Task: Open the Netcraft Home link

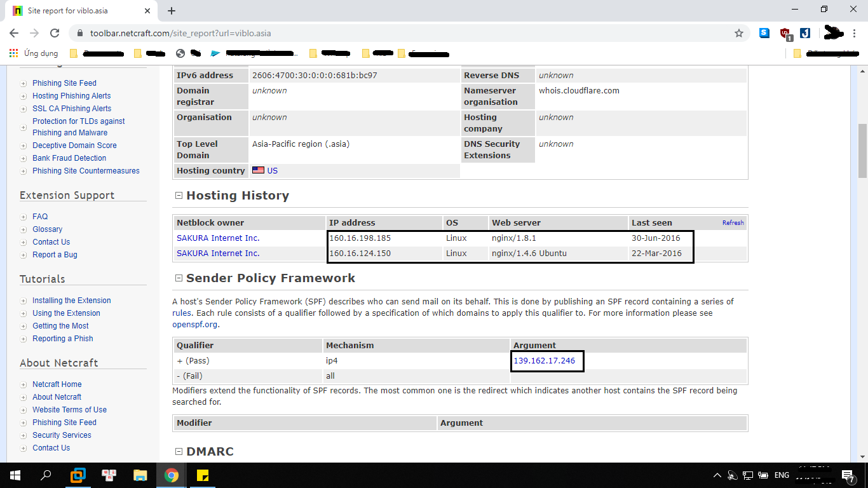Action: [57, 384]
